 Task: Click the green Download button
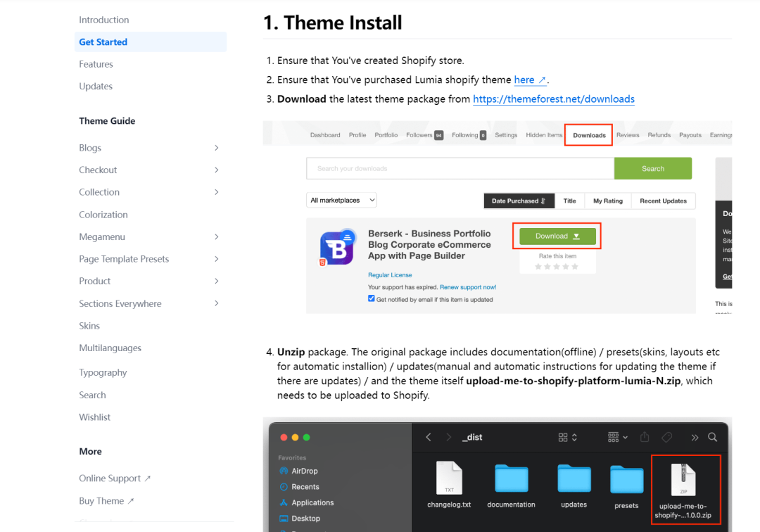point(557,236)
